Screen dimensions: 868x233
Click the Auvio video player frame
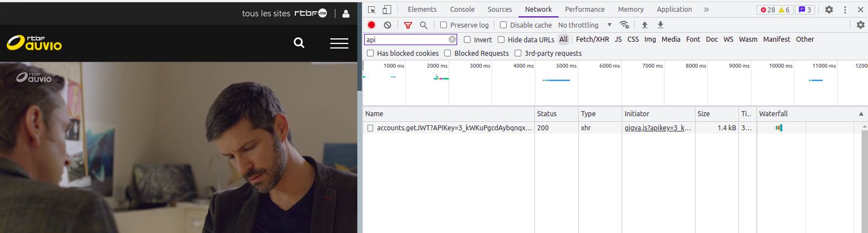coord(179,148)
